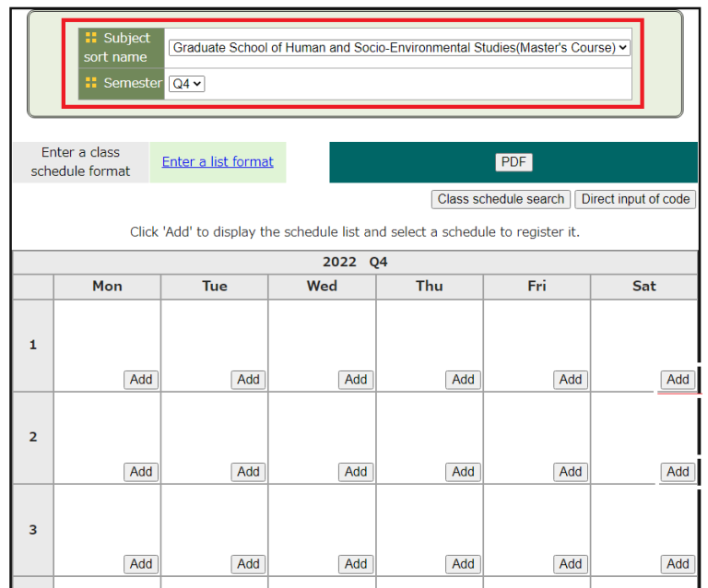708x588 pixels.
Task: Add a class for Saturday period 1
Action: tap(678, 380)
